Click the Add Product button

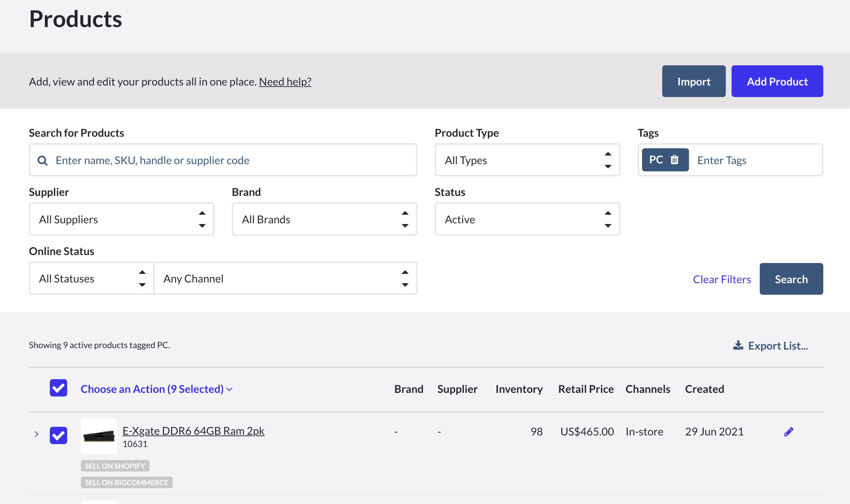tap(777, 82)
